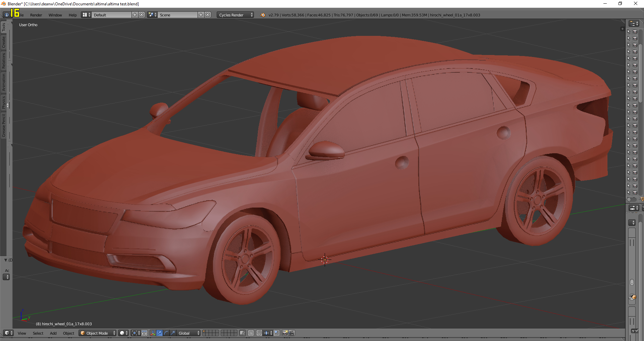Select the translate manipulator arrow icon

point(160,333)
